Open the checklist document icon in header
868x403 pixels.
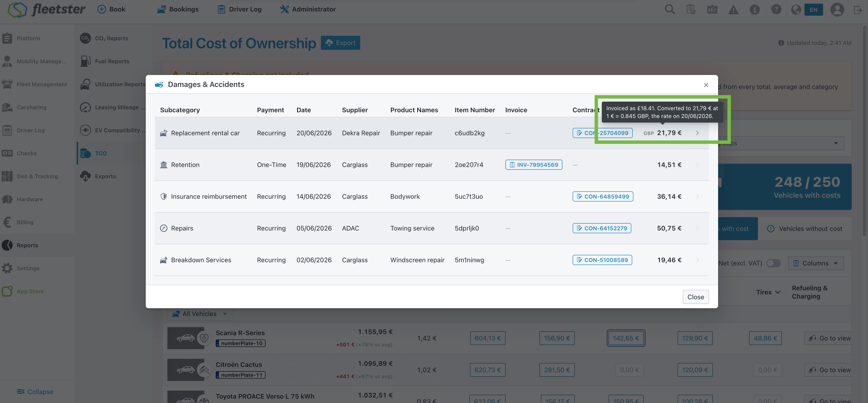691,10
